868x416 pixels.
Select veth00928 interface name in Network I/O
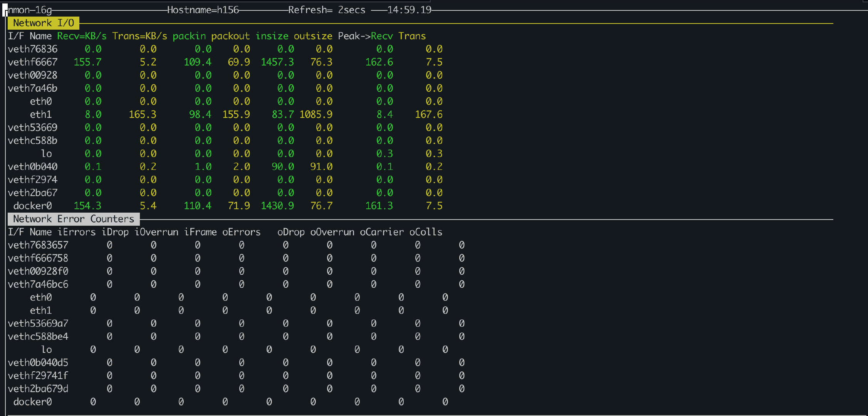33,75
